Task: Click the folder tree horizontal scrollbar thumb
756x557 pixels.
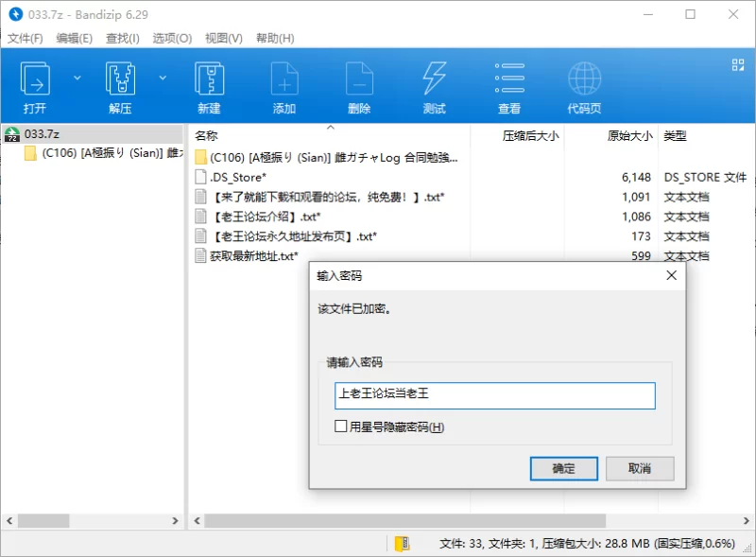Action: [x=43, y=521]
